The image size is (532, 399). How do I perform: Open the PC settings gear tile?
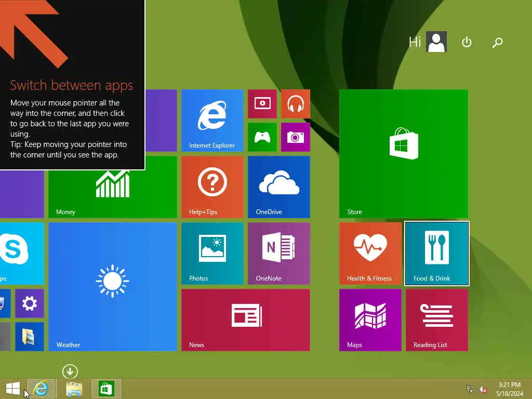pos(30,303)
